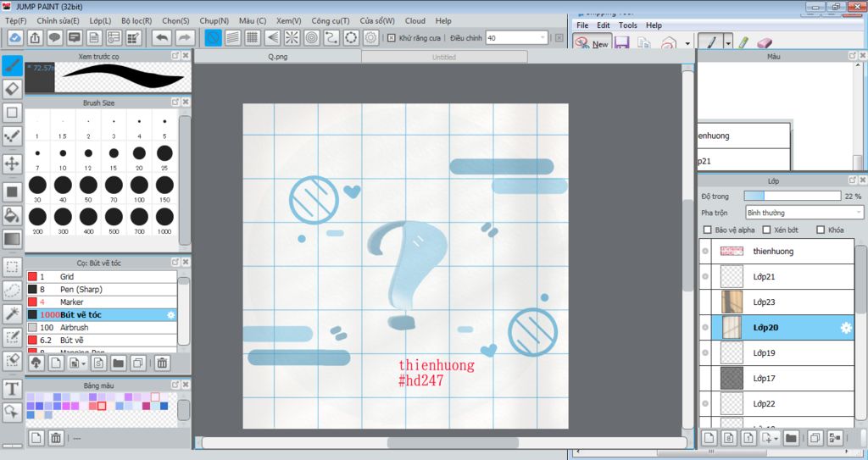868x460 pixels.
Task: Select the Move tool
Action: 12,163
